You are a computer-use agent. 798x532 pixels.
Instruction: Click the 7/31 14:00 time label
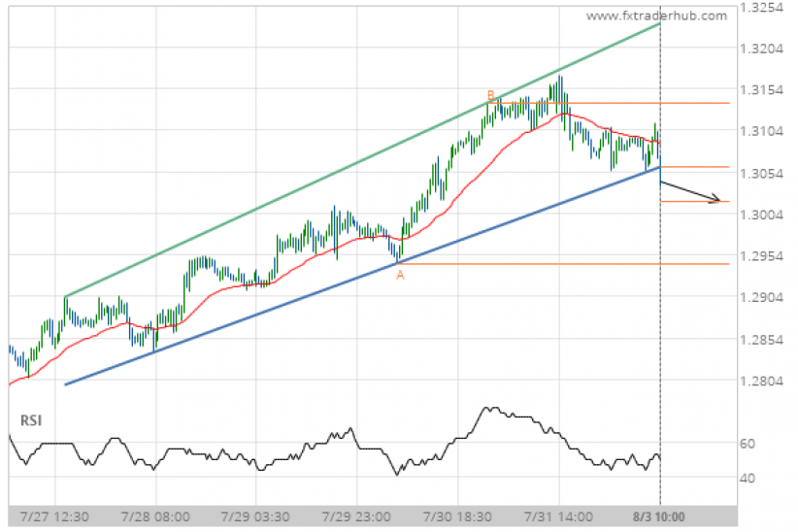tap(558, 517)
